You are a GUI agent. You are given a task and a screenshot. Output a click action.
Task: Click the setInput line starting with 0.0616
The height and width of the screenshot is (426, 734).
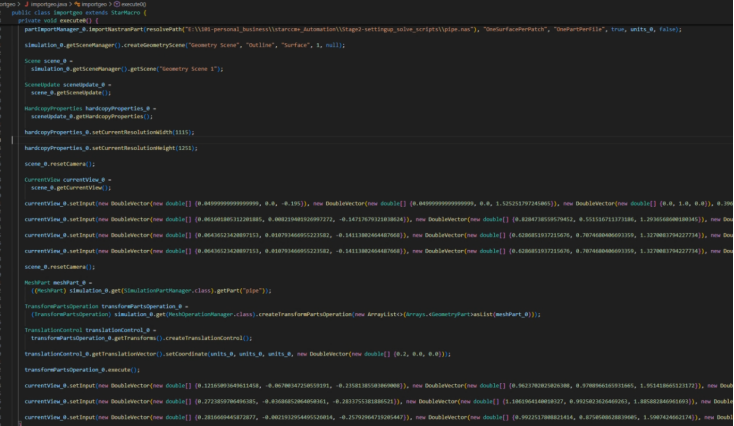pos(378,219)
